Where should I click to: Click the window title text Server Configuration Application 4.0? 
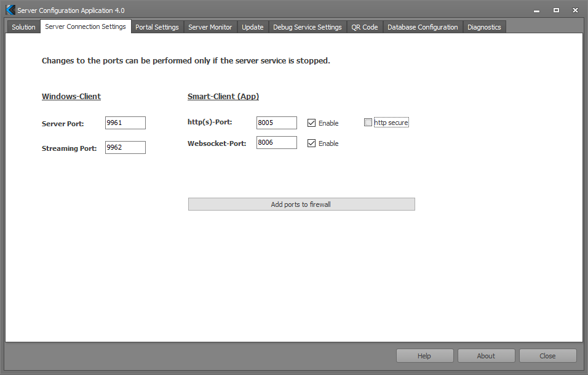tap(71, 10)
